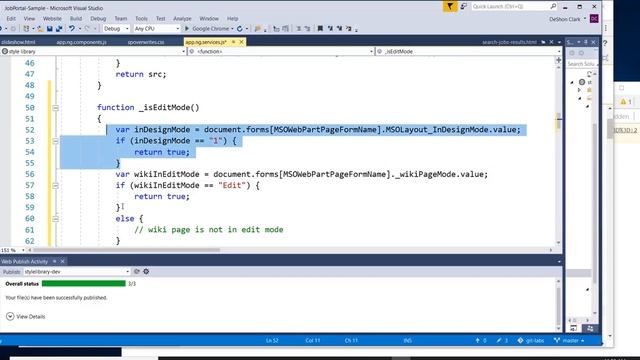Viewport: 640px width, 360px height.
Task: Open the Edit menu
Action: (x=11, y=19)
